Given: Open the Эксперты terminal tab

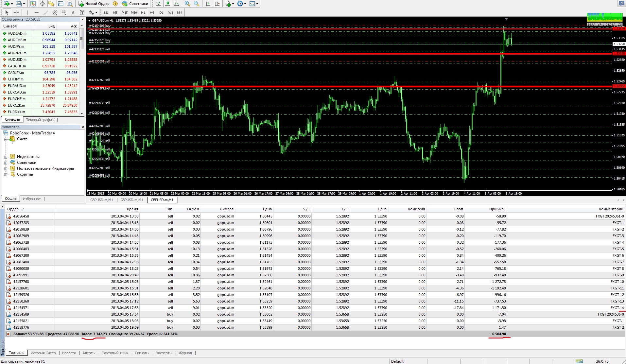Looking at the screenshot, I should [164, 353].
